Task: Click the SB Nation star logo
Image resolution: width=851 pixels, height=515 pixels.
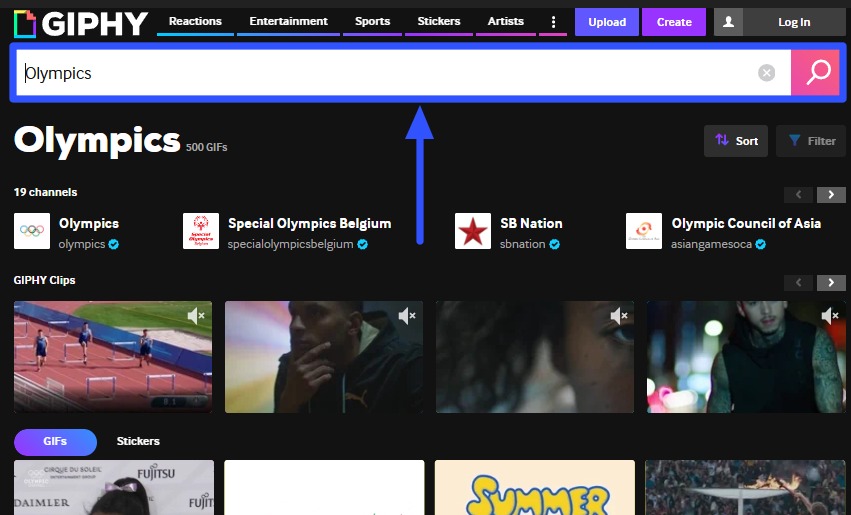Action: (x=473, y=231)
